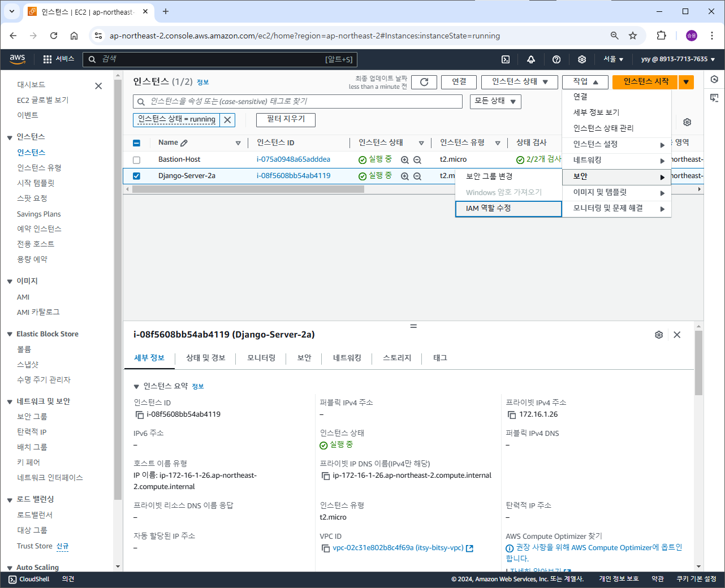Open the details panel settings gear
725x588 pixels.
(659, 335)
